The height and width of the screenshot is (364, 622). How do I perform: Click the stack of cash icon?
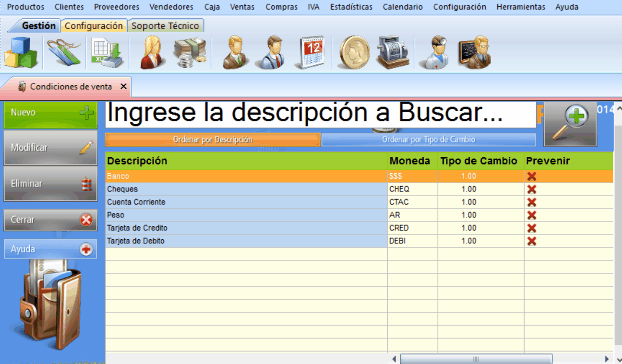click(190, 52)
